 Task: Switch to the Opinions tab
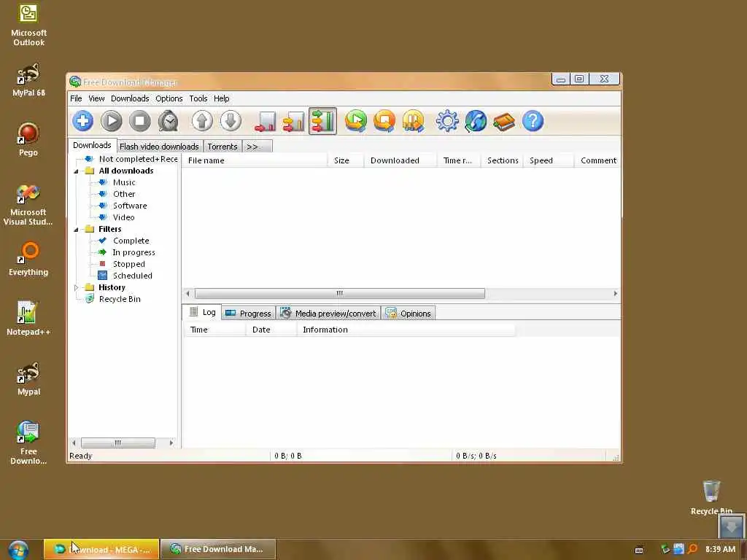(409, 314)
